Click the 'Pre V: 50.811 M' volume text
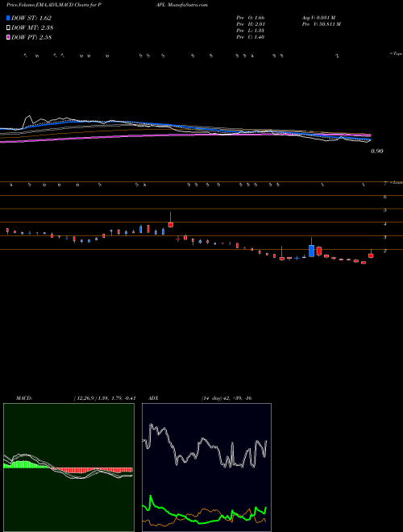The width and height of the screenshot is (403, 532). point(321,24)
